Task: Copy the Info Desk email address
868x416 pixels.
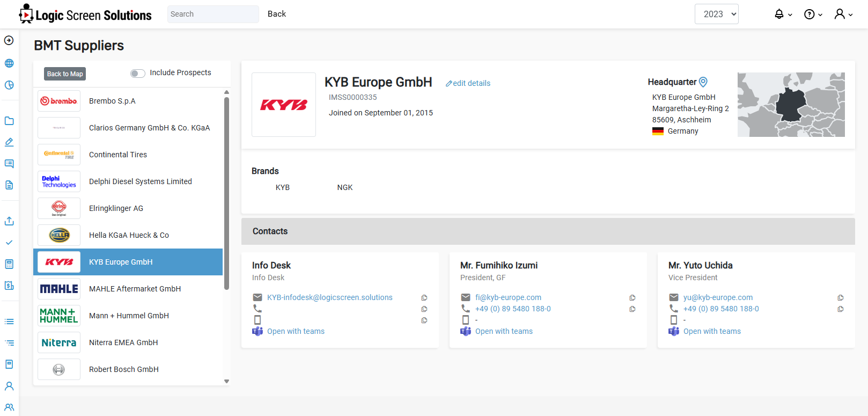Action: [x=424, y=298]
